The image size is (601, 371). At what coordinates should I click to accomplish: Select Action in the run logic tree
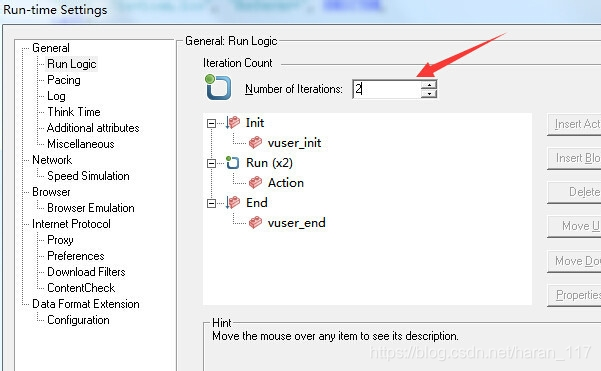(286, 183)
